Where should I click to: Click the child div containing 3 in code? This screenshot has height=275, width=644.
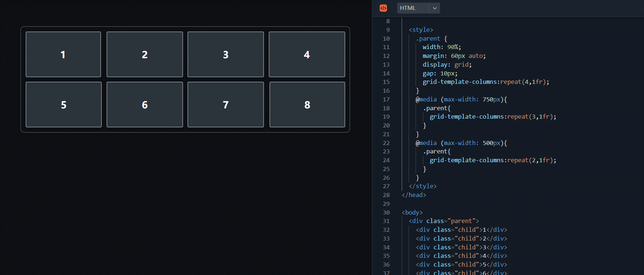462,247
